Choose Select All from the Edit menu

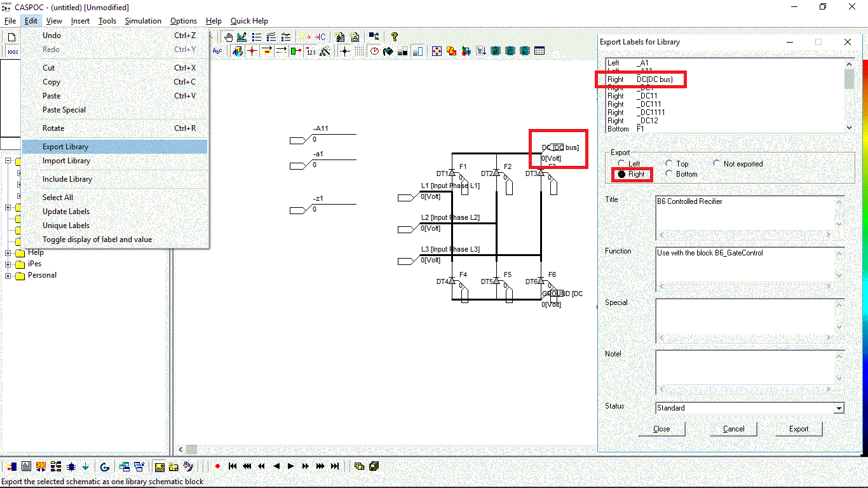[114, 198]
